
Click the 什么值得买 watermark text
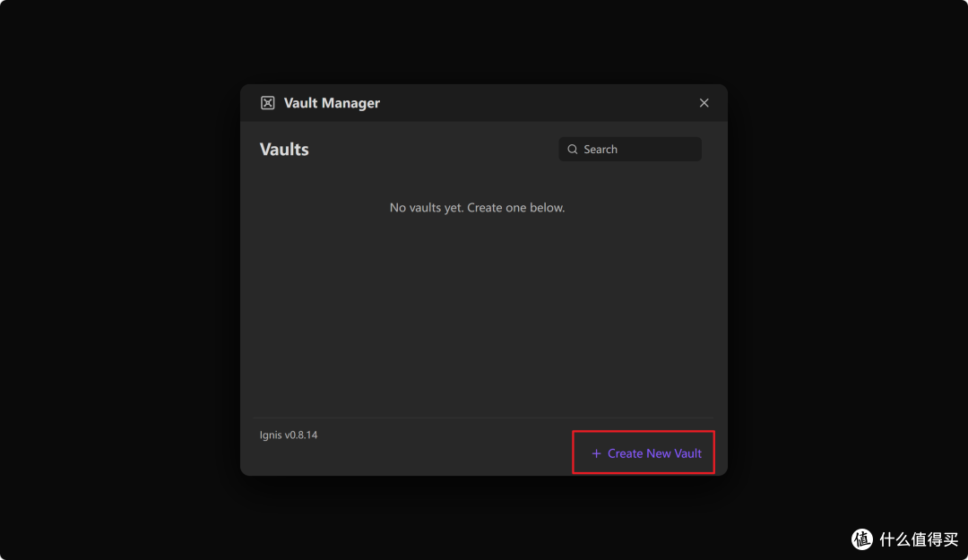point(918,539)
